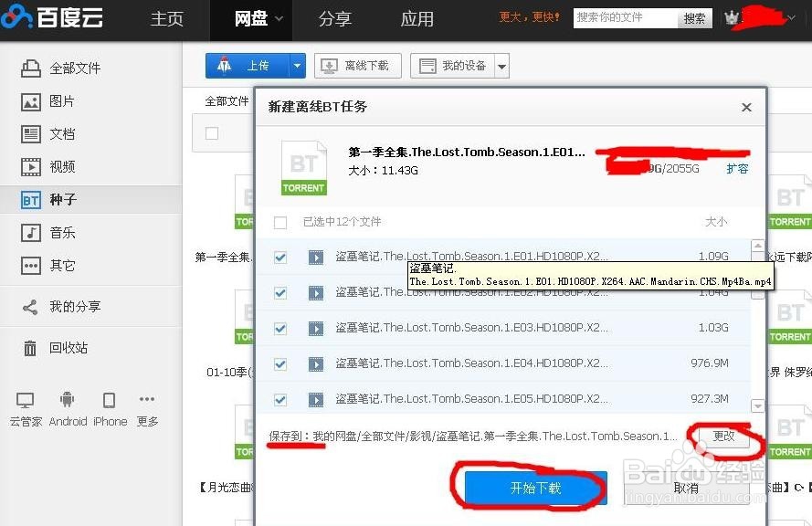Image resolution: width=812 pixels, height=526 pixels.
Task: Expand 网盘 menu chevron
Action: click(279, 19)
